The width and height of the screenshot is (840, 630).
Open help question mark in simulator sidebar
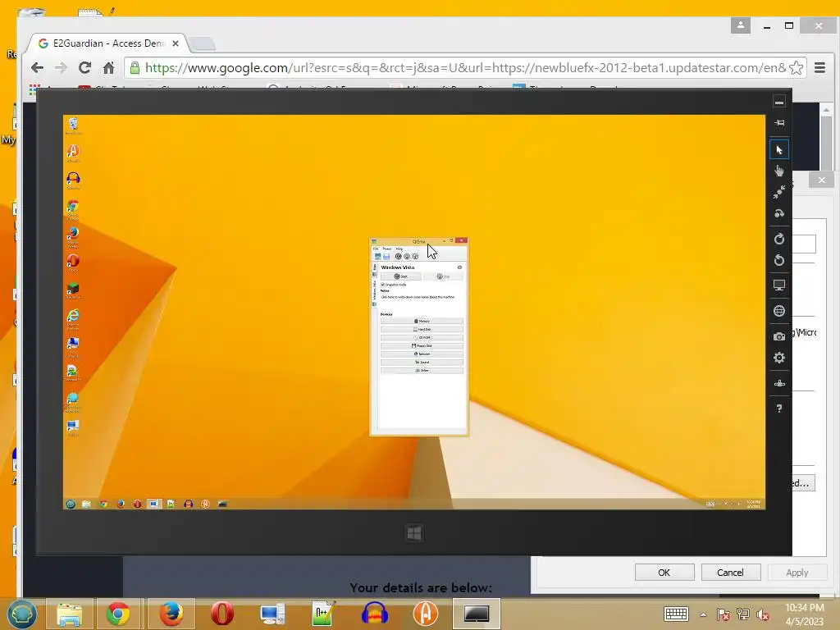coord(779,409)
